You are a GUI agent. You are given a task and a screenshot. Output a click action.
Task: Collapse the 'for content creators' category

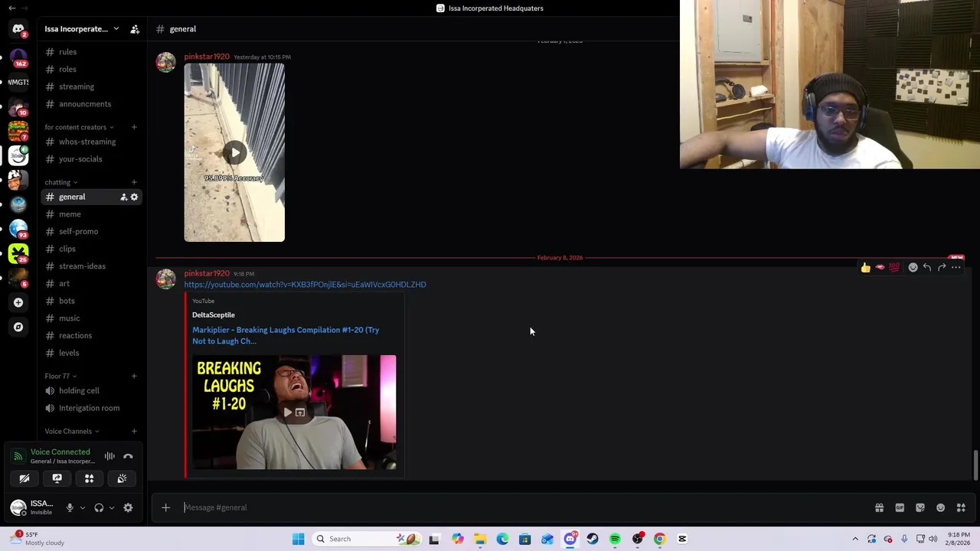point(79,127)
